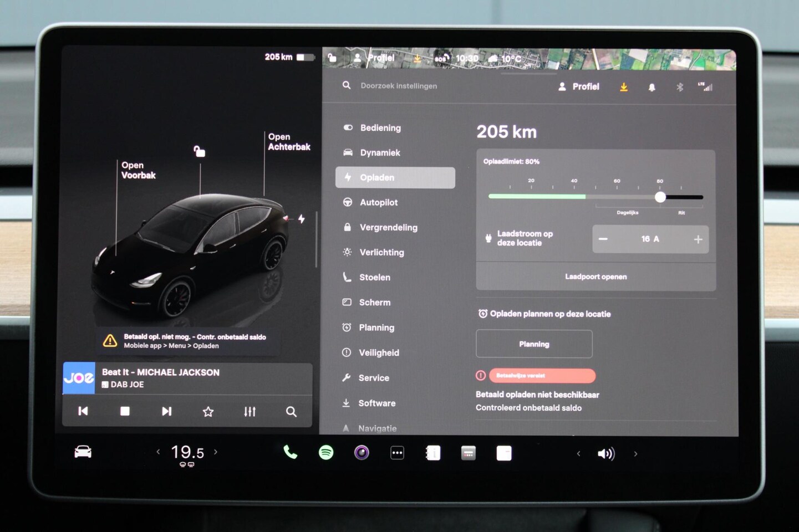Click the charge limit slider handle
799x532 pixels.
point(660,197)
